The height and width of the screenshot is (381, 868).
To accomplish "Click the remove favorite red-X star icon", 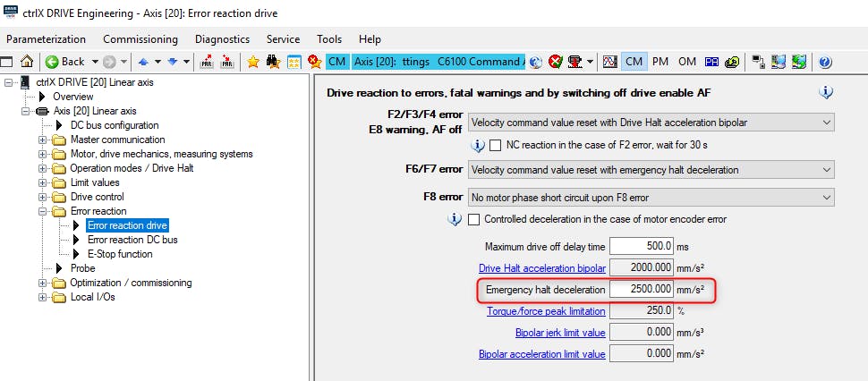I will [314, 62].
